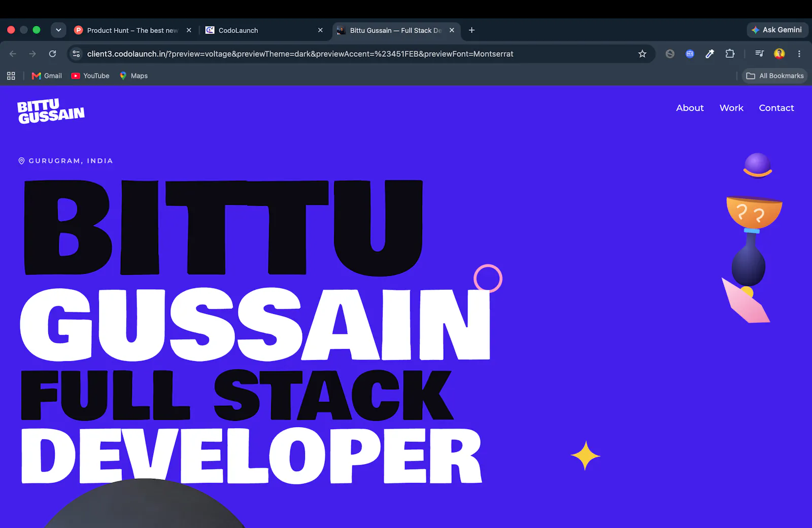Open the blue round extension icon
812x528 pixels.
(690, 54)
